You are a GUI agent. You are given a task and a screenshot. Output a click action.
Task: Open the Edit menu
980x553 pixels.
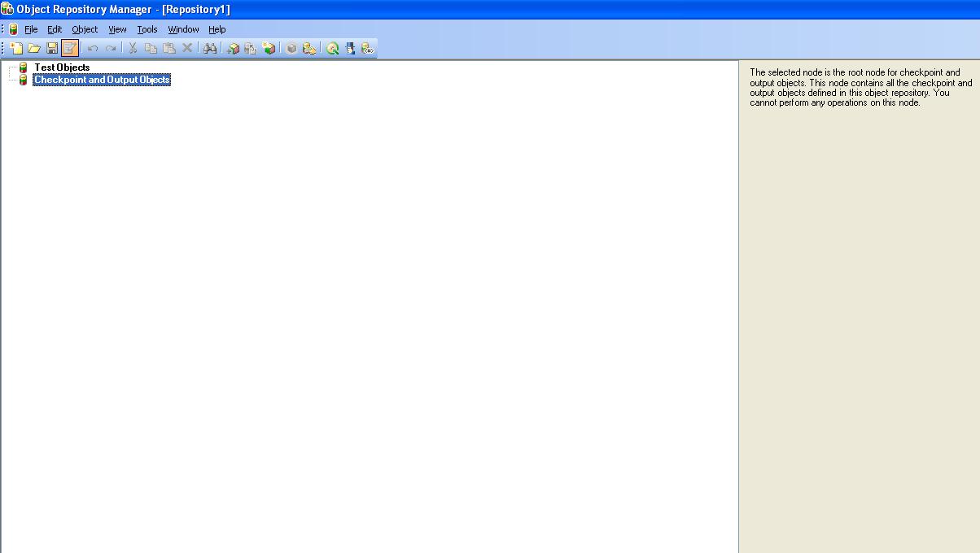coord(55,29)
